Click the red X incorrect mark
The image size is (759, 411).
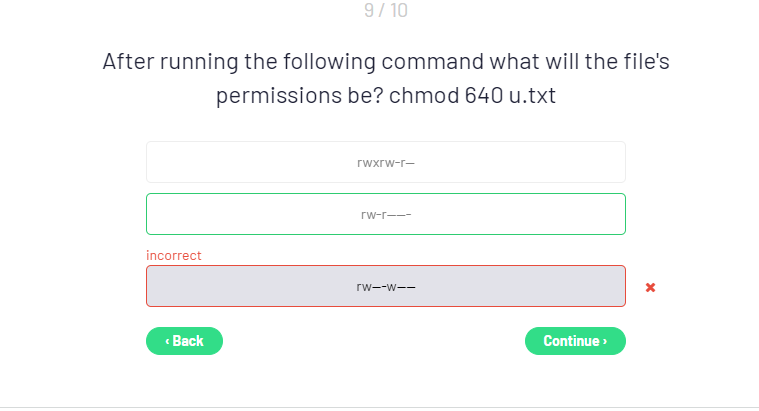click(x=650, y=287)
